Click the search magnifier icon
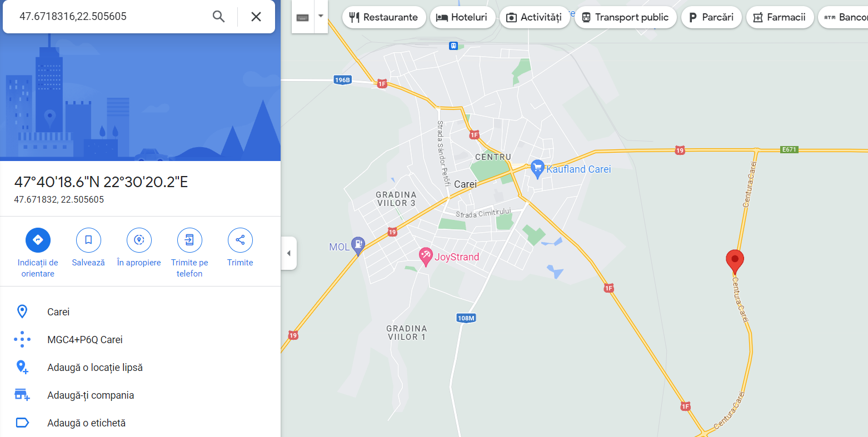The image size is (868, 437). click(219, 17)
